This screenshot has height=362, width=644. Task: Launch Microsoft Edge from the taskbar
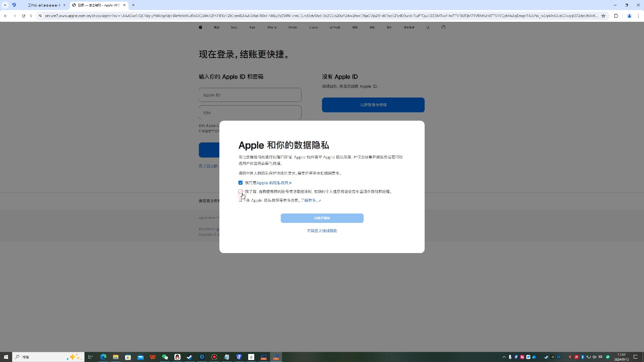(x=103, y=357)
